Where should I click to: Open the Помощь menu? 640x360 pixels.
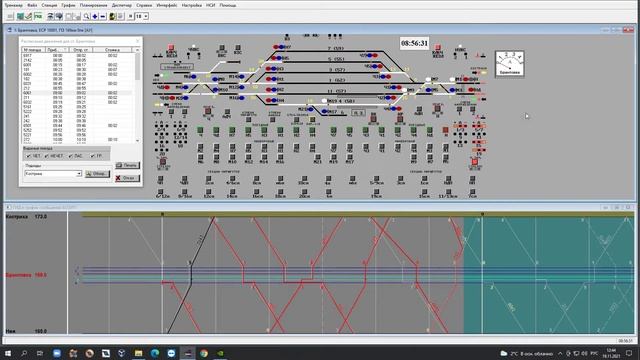[x=228, y=5]
